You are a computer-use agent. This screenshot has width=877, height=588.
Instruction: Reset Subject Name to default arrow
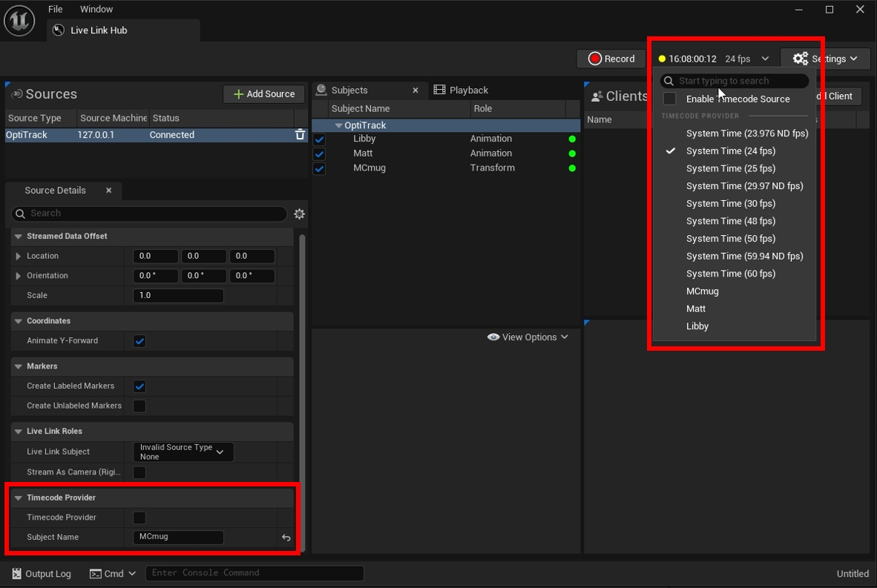286,538
